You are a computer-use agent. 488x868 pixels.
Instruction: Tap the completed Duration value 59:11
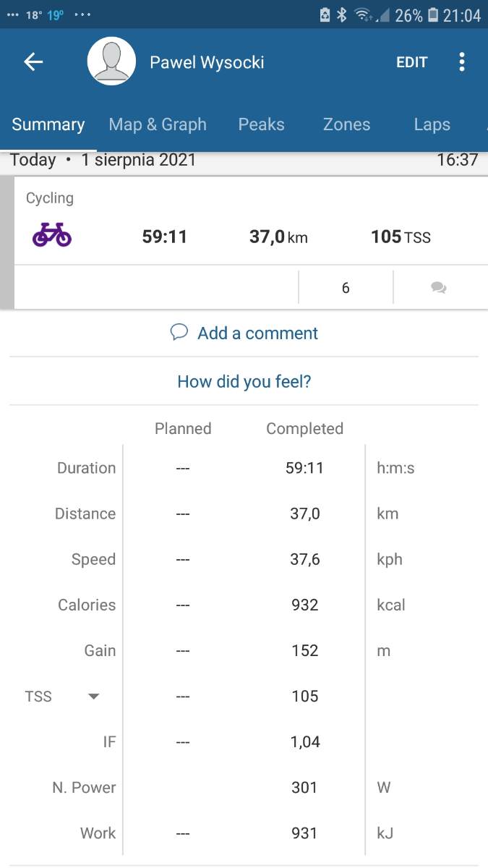[x=304, y=468]
